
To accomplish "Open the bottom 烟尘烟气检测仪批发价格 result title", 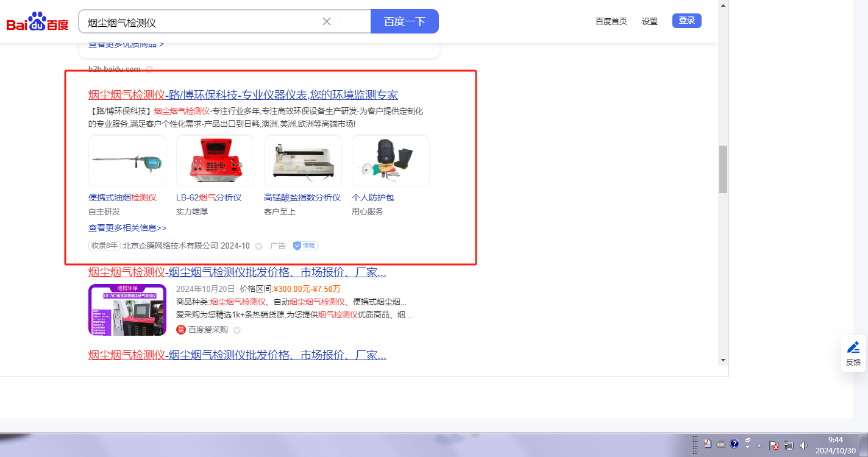I will point(237,355).
